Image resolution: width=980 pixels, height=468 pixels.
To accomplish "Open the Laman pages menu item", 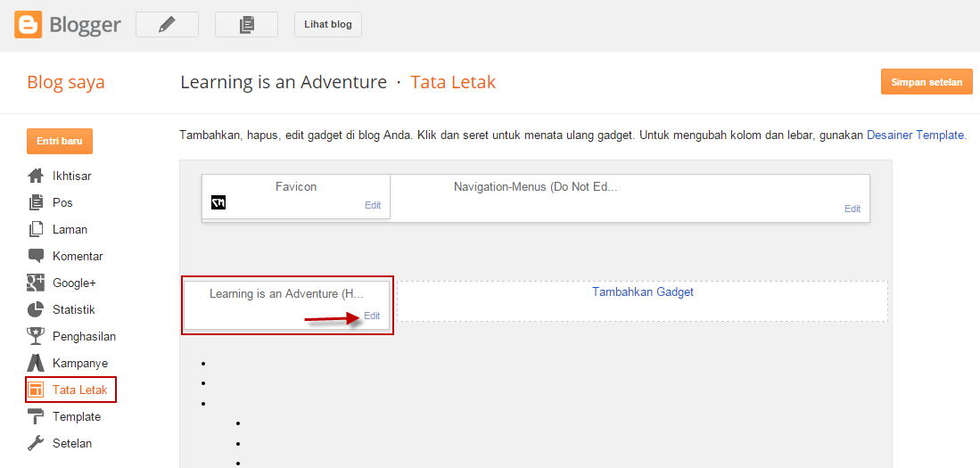I will (x=70, y=229).
